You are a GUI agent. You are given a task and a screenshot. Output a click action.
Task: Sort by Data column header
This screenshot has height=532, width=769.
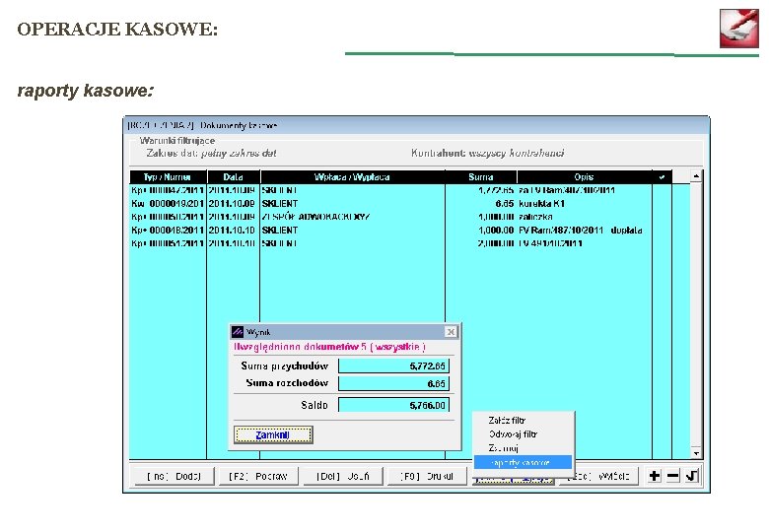pyautogui.click(x=234, y=177)
